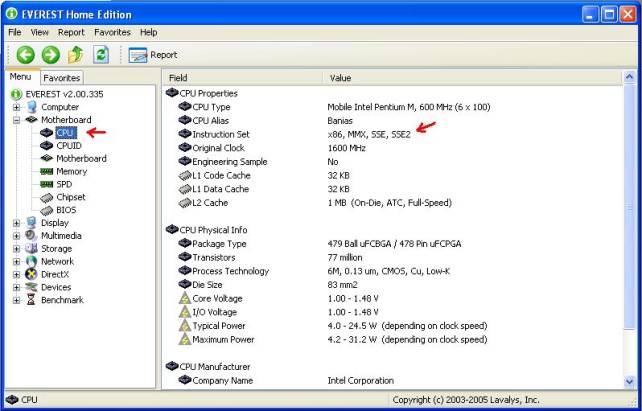642x411 pixels.
Task: Select the CPUID tree item
Action: point(69,145)
